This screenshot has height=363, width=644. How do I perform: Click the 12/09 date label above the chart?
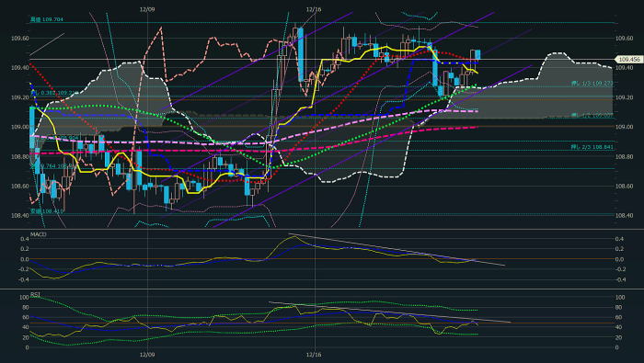coord(147,9)
